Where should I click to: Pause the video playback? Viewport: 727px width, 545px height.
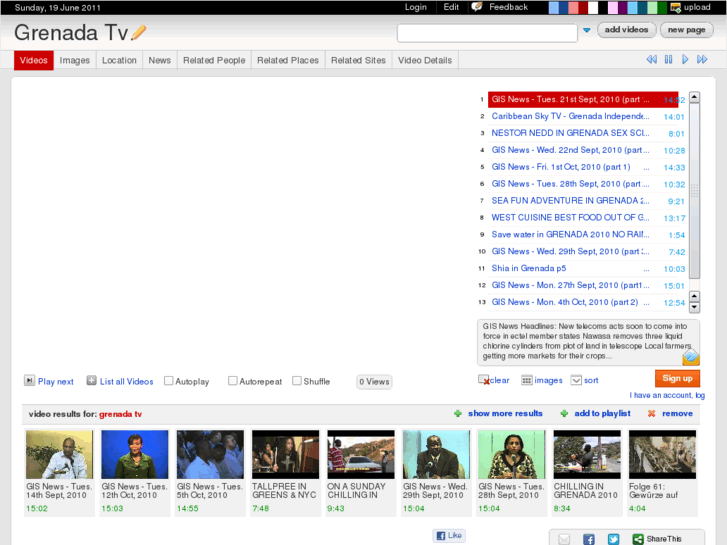click(668, 59)
